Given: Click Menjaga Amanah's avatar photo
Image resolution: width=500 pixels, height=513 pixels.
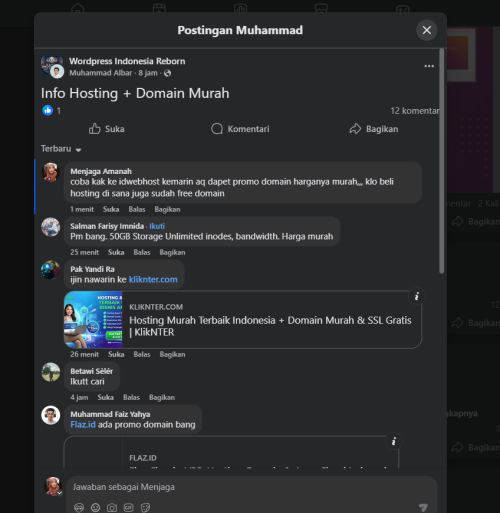Looking at the screenshot, I should click(51, 172).
